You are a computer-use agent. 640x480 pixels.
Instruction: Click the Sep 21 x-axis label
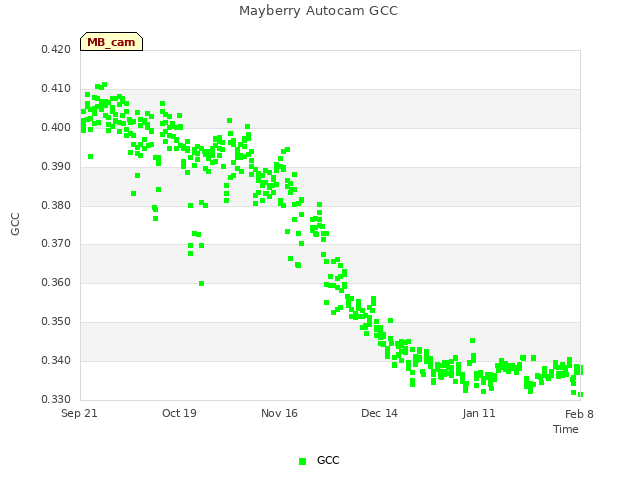(79, 413)
